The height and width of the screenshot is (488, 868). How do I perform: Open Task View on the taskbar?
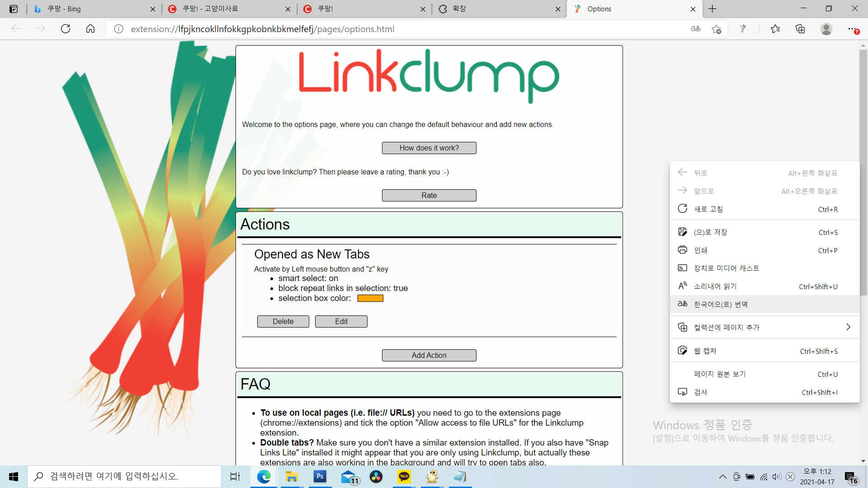[x=235, y=477]
